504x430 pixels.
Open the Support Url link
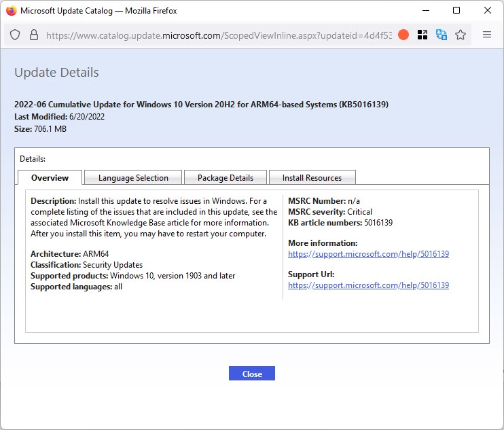pos(368,285)
